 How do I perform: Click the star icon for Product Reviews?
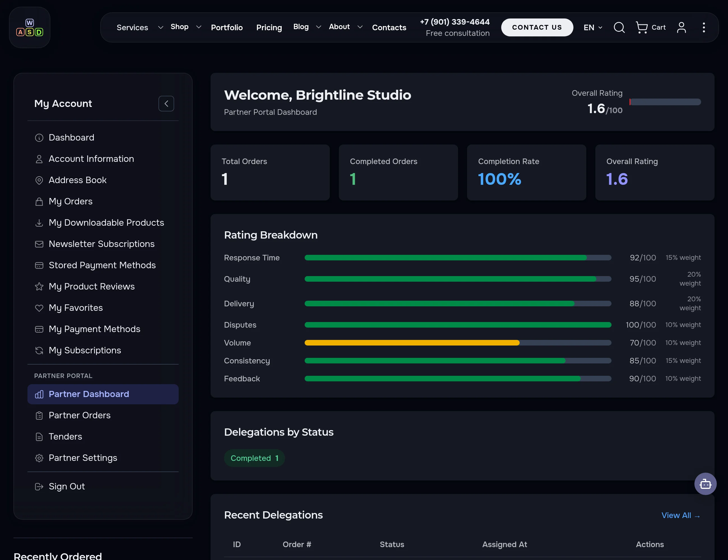(x=39, y=287)
